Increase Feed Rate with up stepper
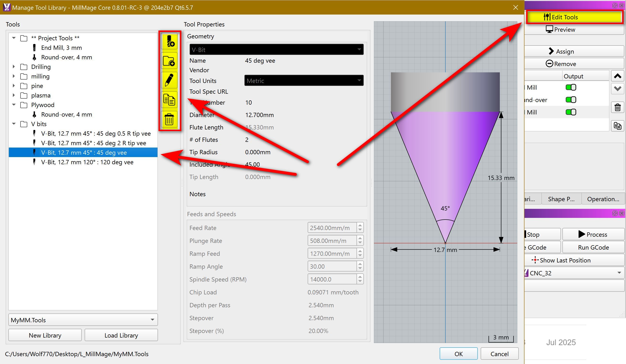Viewport: 626px width, 364px height. (360, 225)
